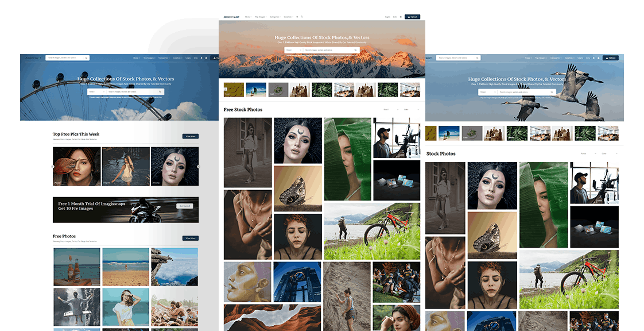The width and height of the screenshot is (644, 331).
Task: Click the search magnifier icon in center navbar
Action: 302,17
